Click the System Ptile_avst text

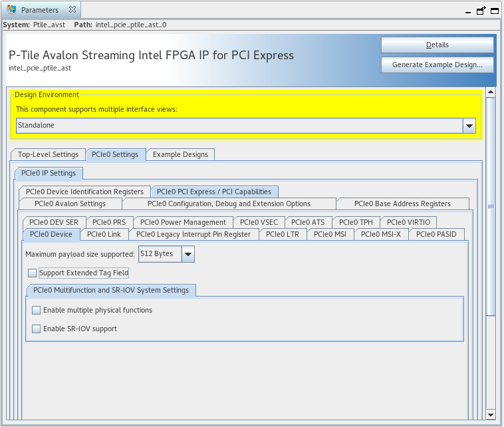point(34,25)
